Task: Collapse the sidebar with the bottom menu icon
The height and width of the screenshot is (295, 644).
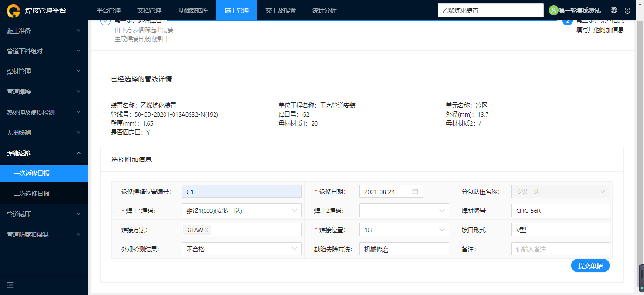Action: (x=10, y=285)
